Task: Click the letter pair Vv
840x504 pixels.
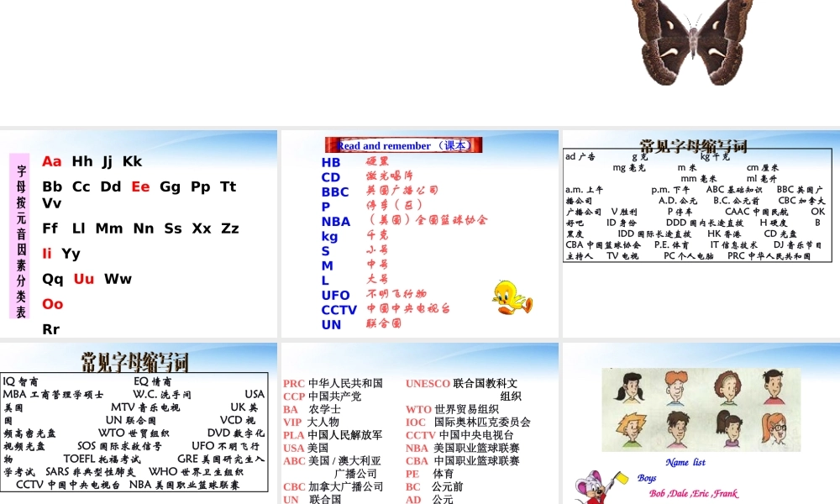Action: coord(52,203)
